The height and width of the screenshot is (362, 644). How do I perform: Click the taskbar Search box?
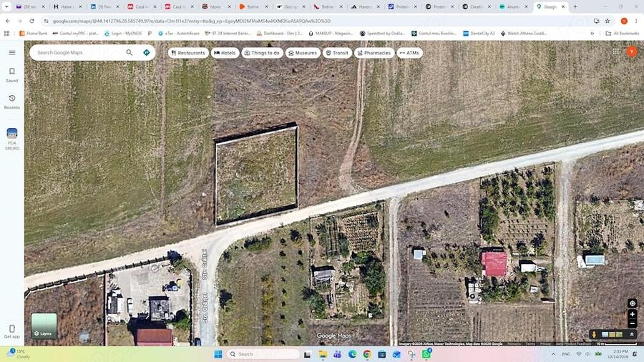pos(263,354)
